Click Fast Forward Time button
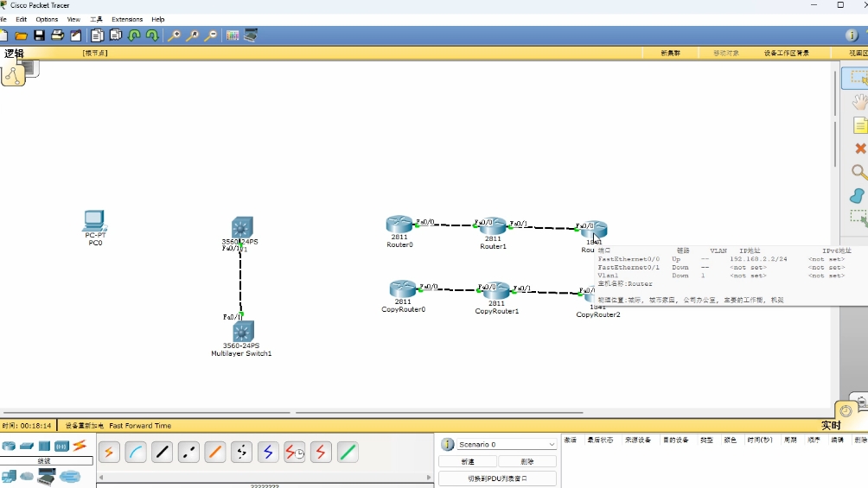This screenshot has width=868, height=488. [x=140, y=426]
